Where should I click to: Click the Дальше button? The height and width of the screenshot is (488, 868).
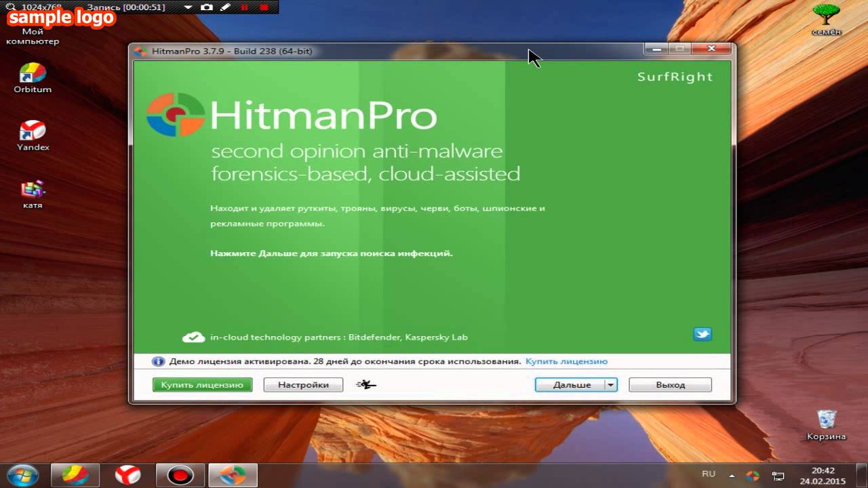(x=570, y=385)
